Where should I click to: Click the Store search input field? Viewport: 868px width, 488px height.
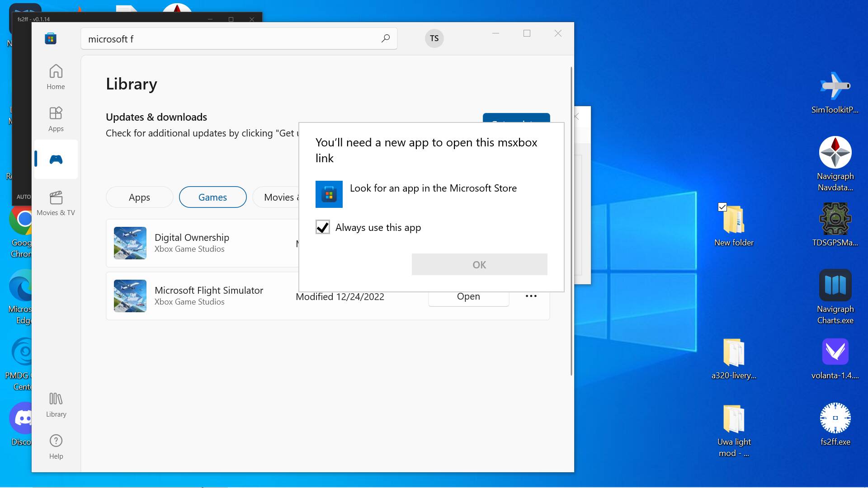tap(226, 39)
